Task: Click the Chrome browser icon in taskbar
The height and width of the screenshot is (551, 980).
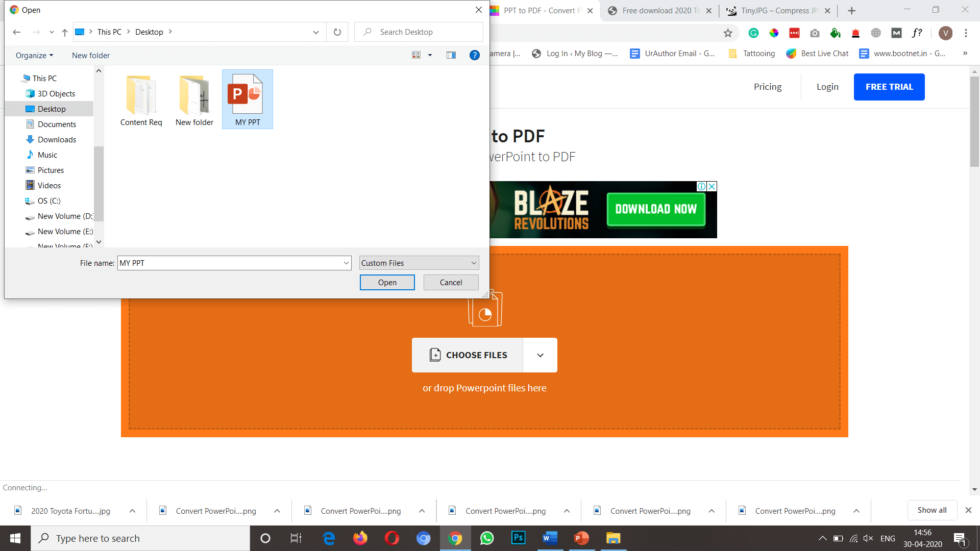Action: pyautogui.click(x=455, y=538)
